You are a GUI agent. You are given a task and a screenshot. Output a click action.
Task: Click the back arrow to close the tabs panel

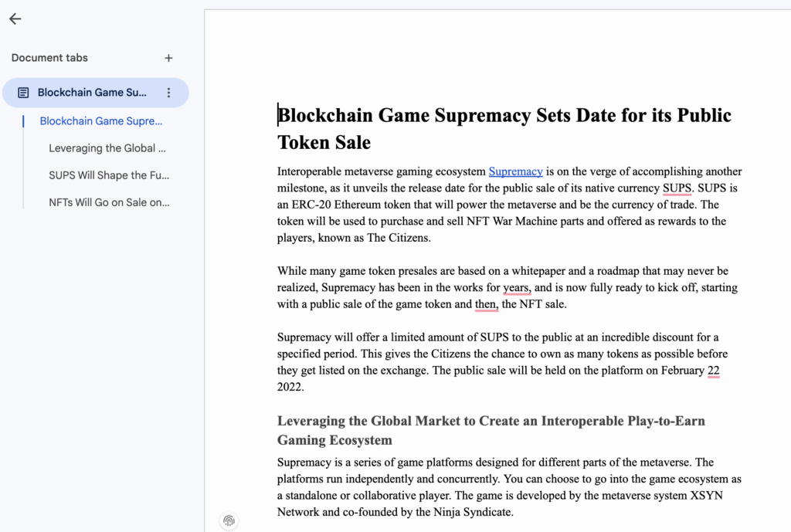coord(15,19)
